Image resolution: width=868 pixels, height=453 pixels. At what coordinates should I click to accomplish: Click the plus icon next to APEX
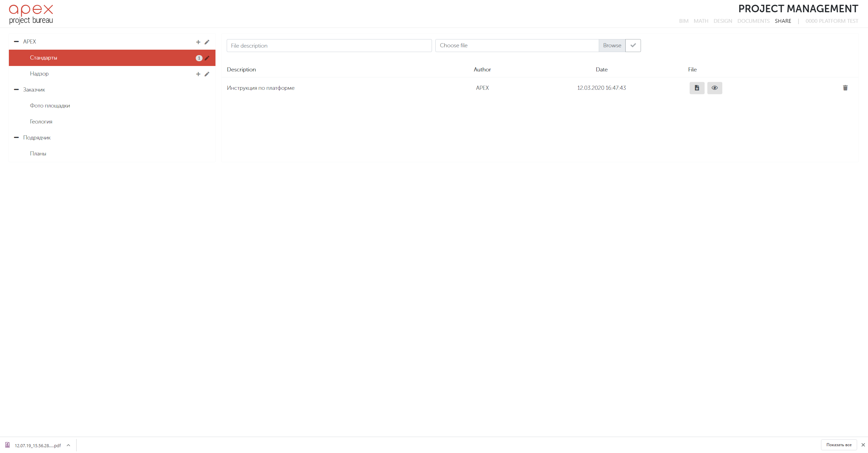[198, 42]
